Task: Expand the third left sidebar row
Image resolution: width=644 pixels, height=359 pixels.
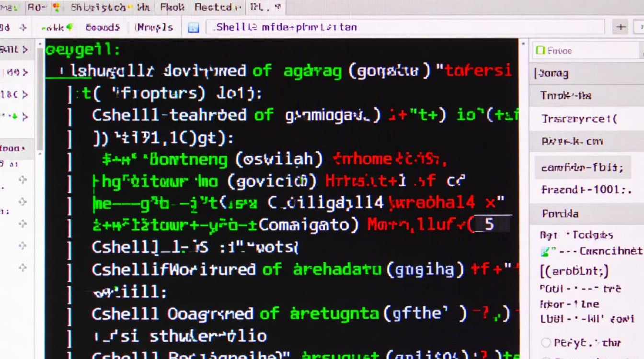Action: click(25, 94)
